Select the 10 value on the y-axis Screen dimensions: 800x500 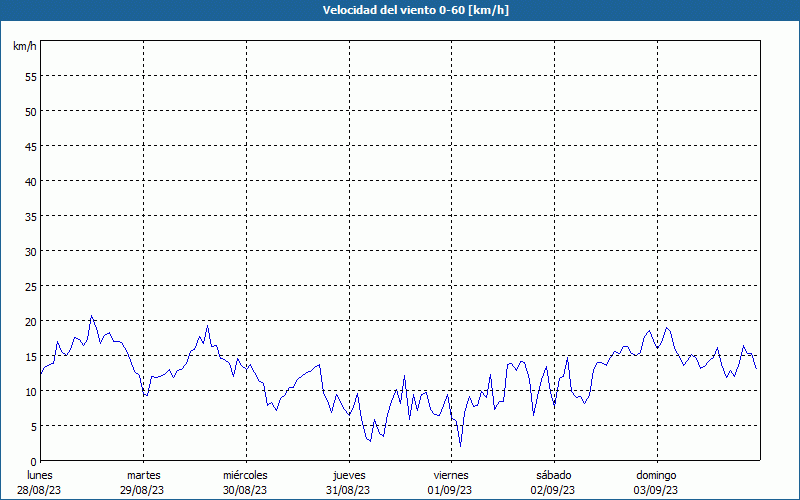[31, 391]
